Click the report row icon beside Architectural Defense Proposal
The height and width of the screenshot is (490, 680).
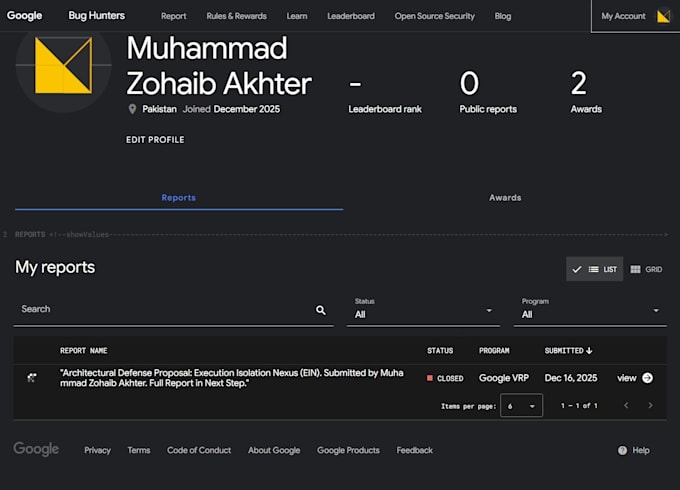32,378
